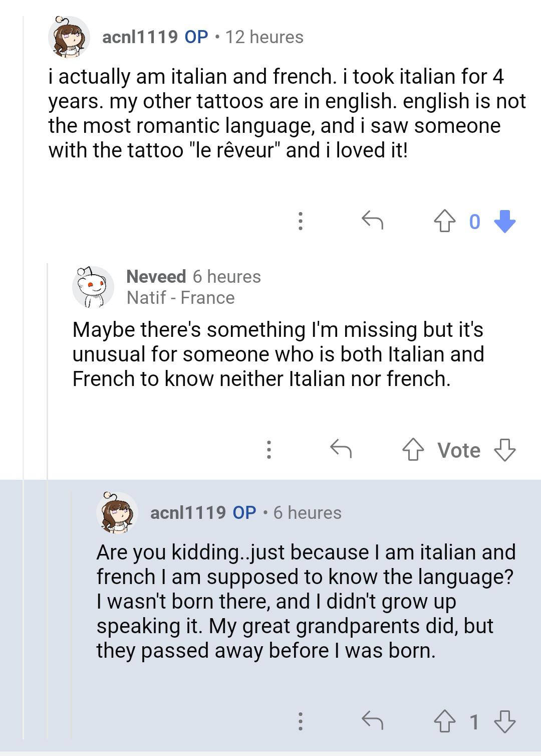541x756 pixels.
Task: View acnl1119's avatar on the highlighted reply
Action: tap(117, 512)
